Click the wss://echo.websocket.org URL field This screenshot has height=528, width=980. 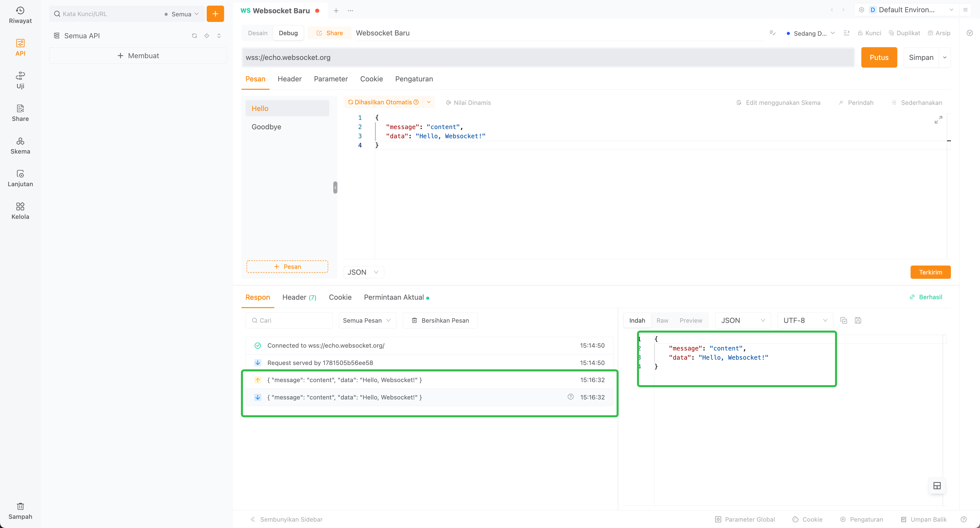tap(548, 57)
